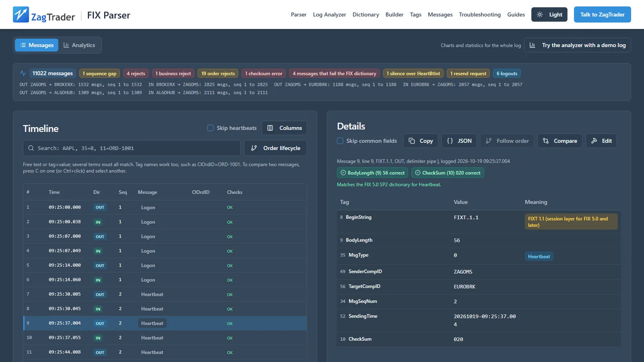Click the Edit button in Details

601,141
